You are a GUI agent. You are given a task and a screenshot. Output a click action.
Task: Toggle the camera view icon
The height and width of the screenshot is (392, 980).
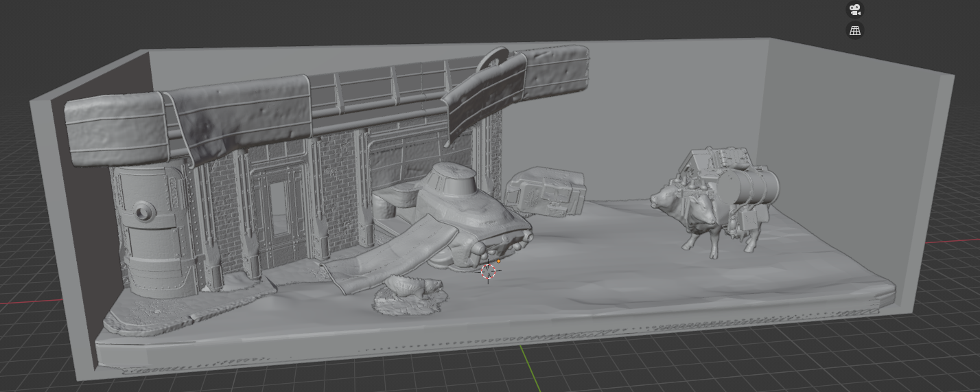(x=855, y=10)
